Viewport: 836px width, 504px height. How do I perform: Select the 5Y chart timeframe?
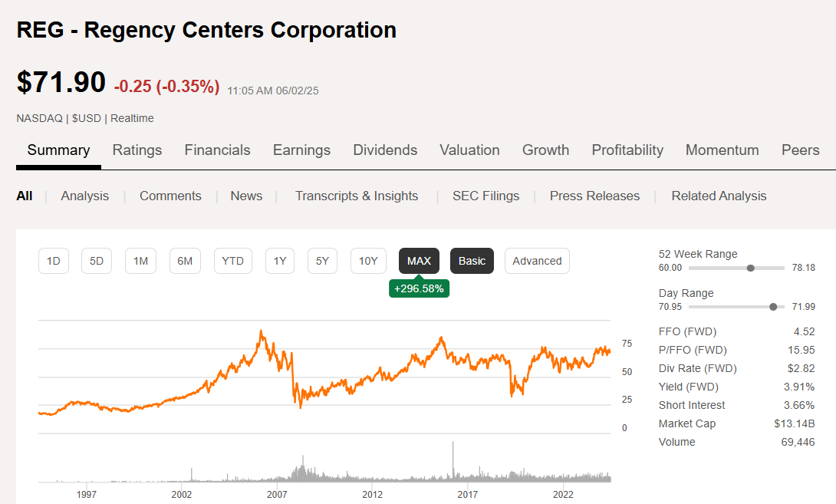click(x=322, y=261)
